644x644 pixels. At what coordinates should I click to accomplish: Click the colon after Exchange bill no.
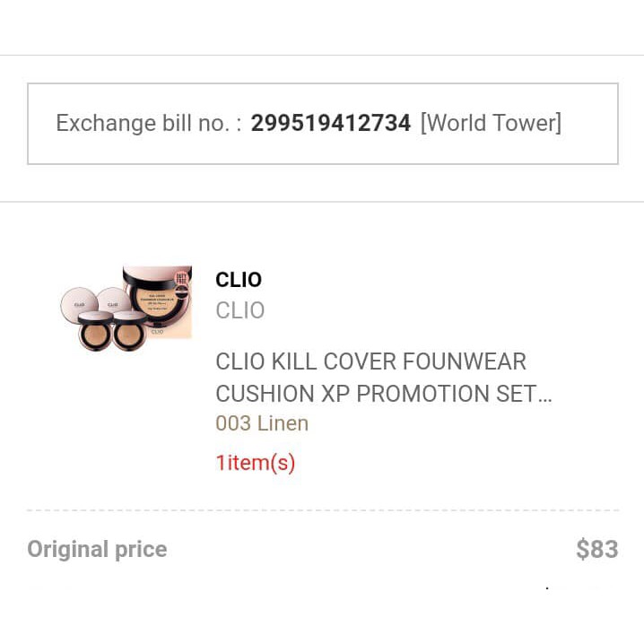click(x=239, y=125)
